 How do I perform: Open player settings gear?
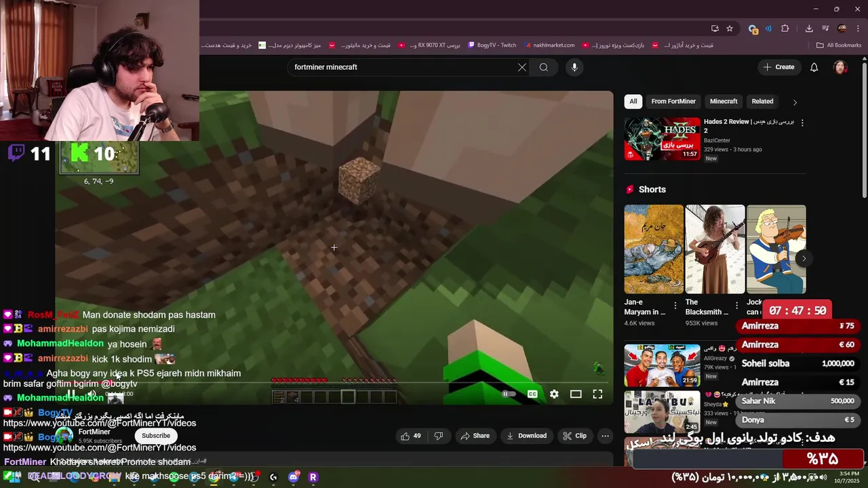click(x=554, y=394)
